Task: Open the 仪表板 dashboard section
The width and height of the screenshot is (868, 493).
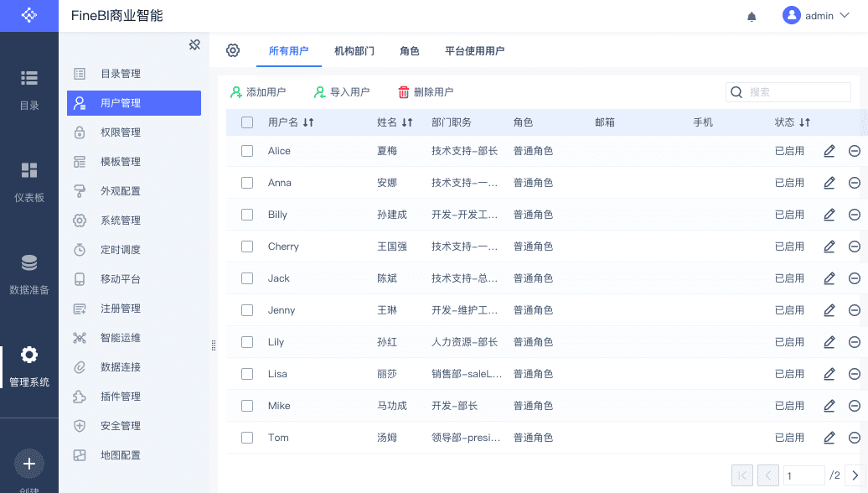Action: pos(29,182)
